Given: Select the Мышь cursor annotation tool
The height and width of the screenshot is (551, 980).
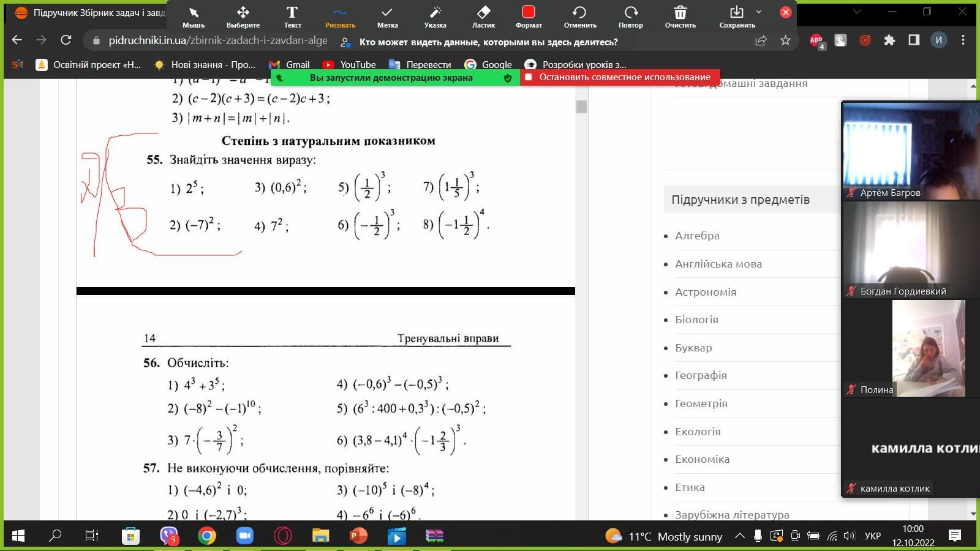Looking at the screenshot, I should pyautogui.click(x=194, y=17).
